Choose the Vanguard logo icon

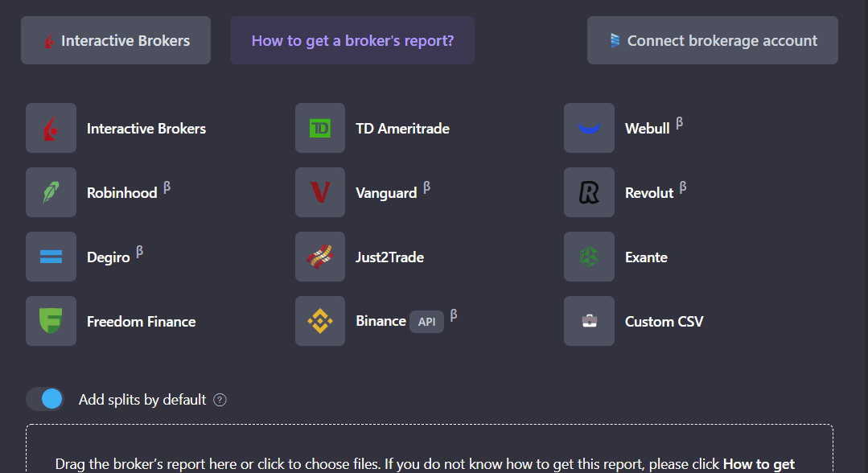click(320, 192)
